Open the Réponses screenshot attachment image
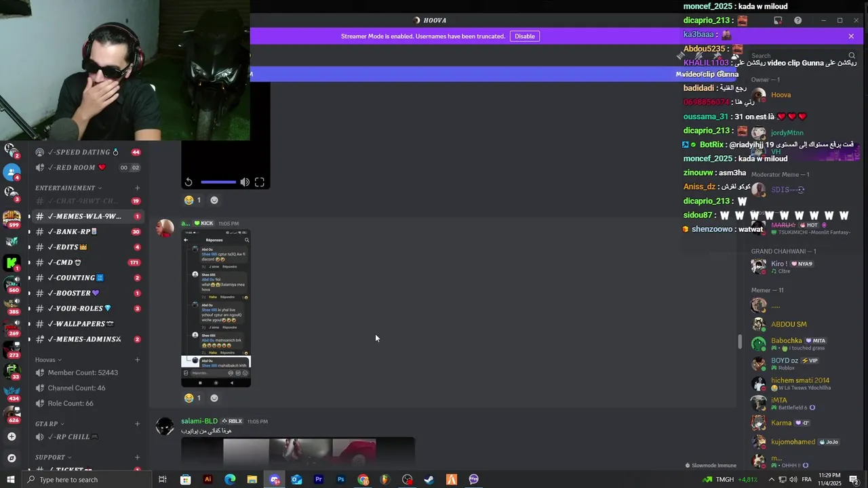 pos(216,308)
